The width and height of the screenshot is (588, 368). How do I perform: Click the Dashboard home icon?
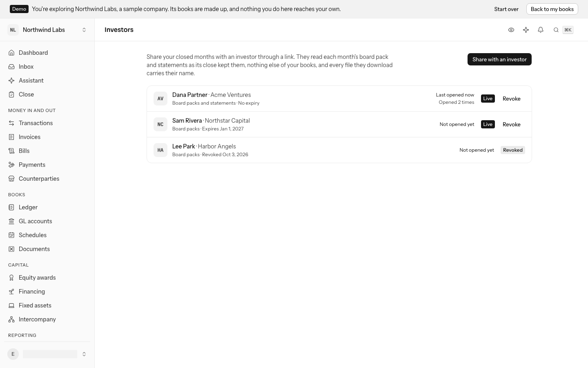11,53
